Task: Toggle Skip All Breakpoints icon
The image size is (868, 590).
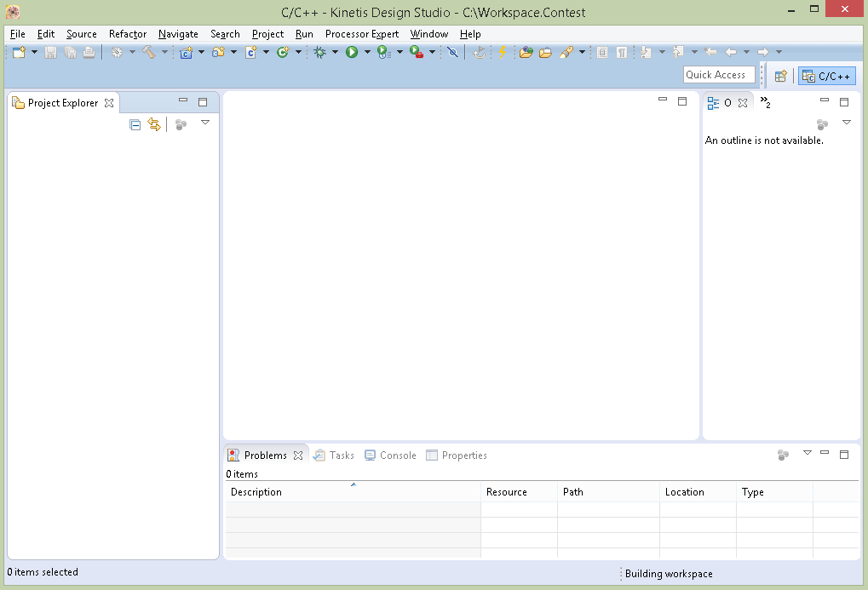Action: [x=453, y=52]
